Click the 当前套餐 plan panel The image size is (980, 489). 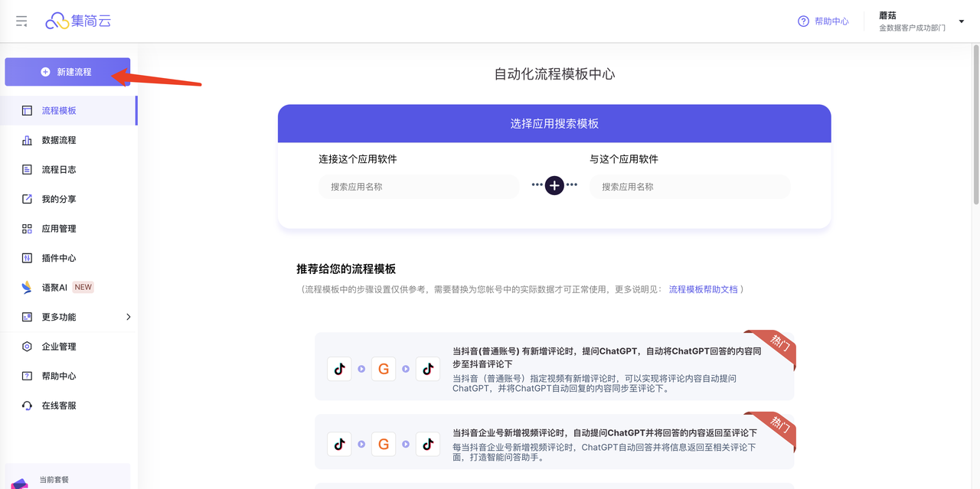(x=67, y=477)
